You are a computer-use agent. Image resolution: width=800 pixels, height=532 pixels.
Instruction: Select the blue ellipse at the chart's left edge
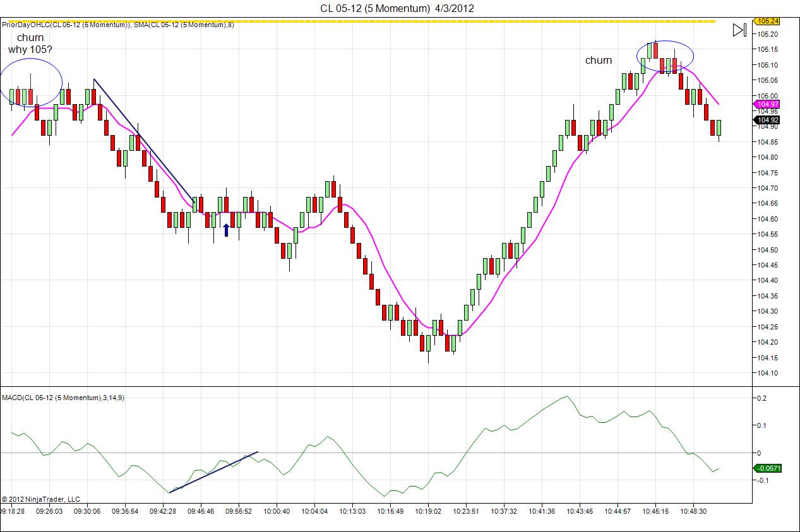tap(31, 81)
